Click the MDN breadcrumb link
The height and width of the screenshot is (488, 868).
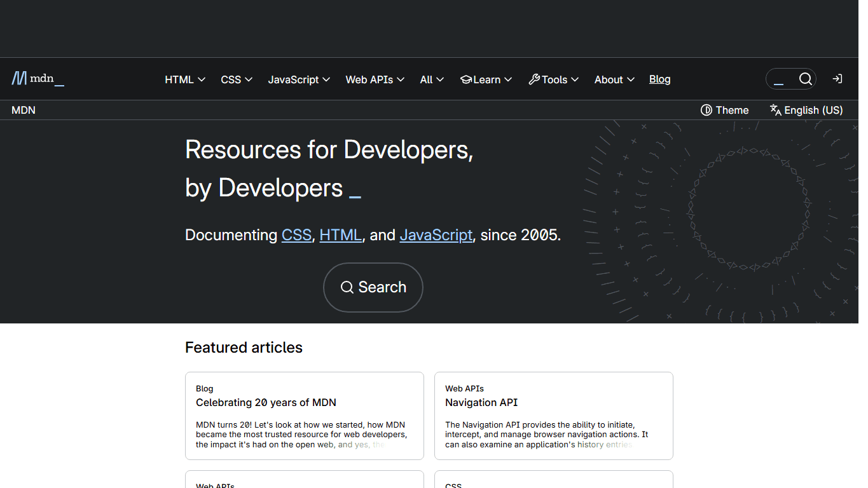24,110
